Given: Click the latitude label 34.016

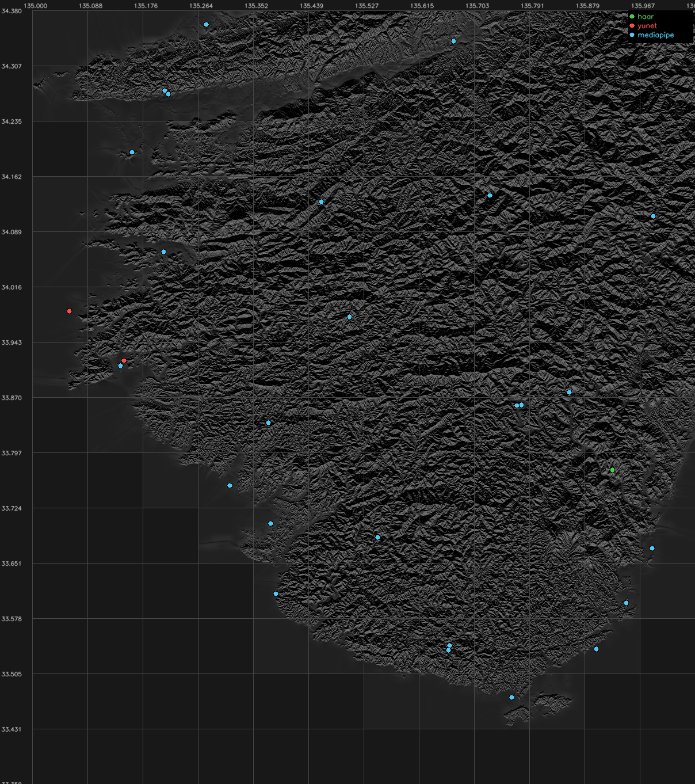Looking at the screenshot, I should pos(12,287).
